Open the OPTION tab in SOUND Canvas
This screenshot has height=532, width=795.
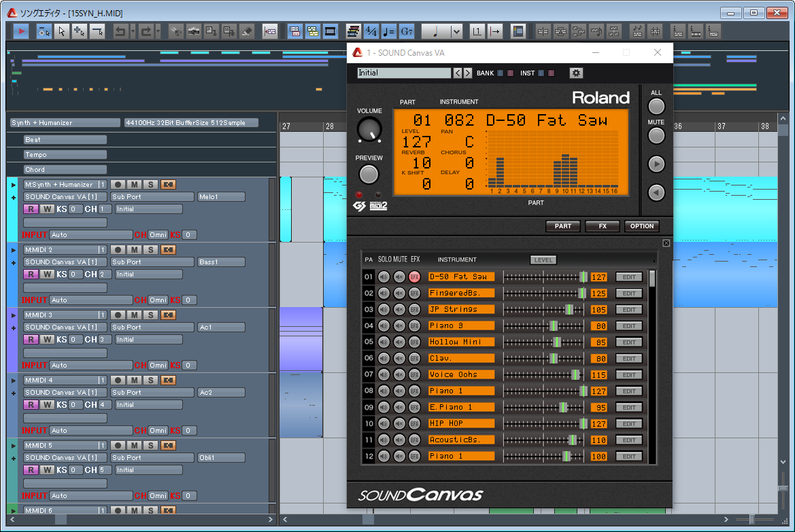[642, 226]
